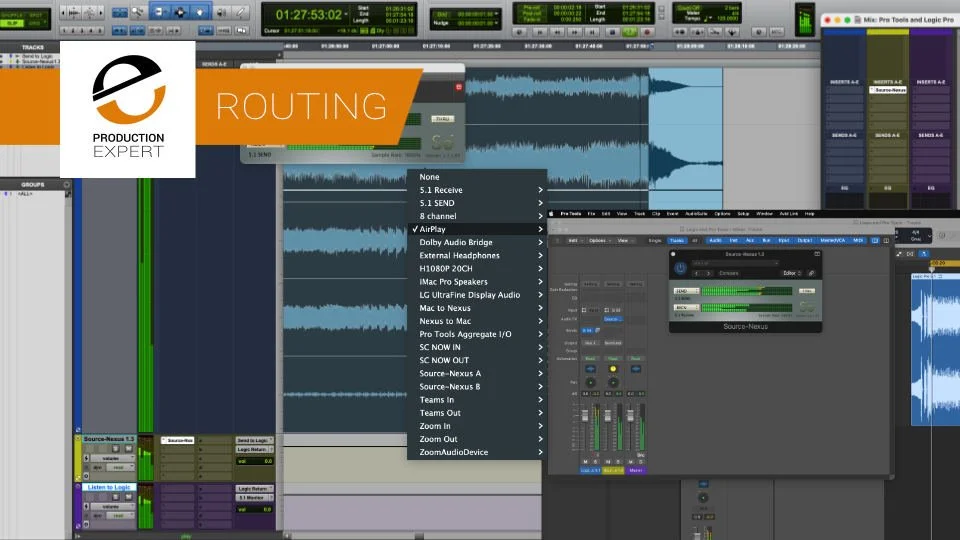Choose Pro Tools Aggregate I/O entry
960x540 pixels.
point(477,334)
